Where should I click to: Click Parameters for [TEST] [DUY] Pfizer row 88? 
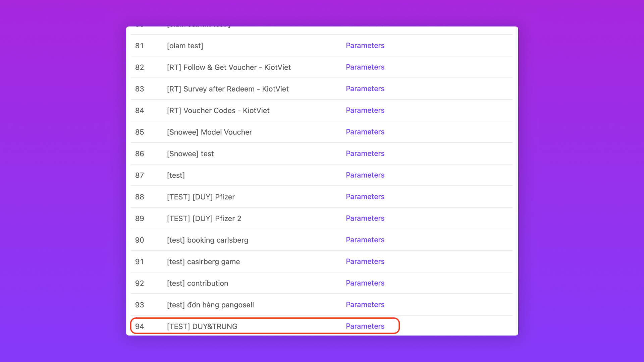pos(365,197)
